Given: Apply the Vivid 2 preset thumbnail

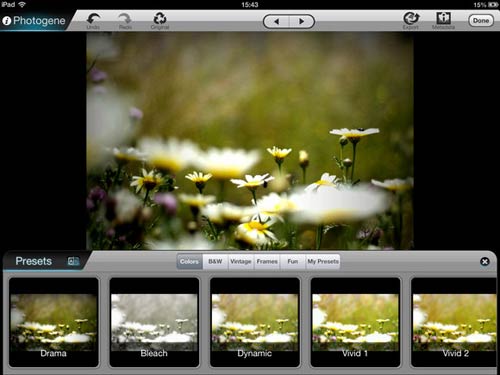Looking at the screenshot, I should 454,322.
